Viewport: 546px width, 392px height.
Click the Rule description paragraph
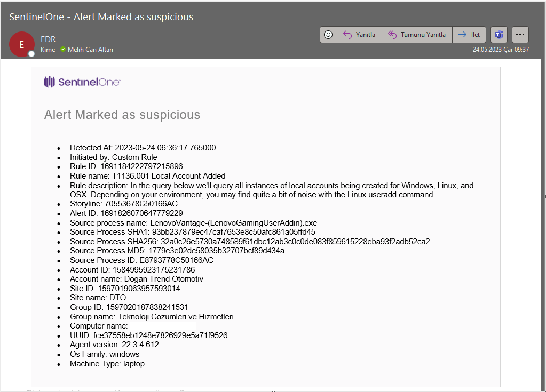point(272,190)
